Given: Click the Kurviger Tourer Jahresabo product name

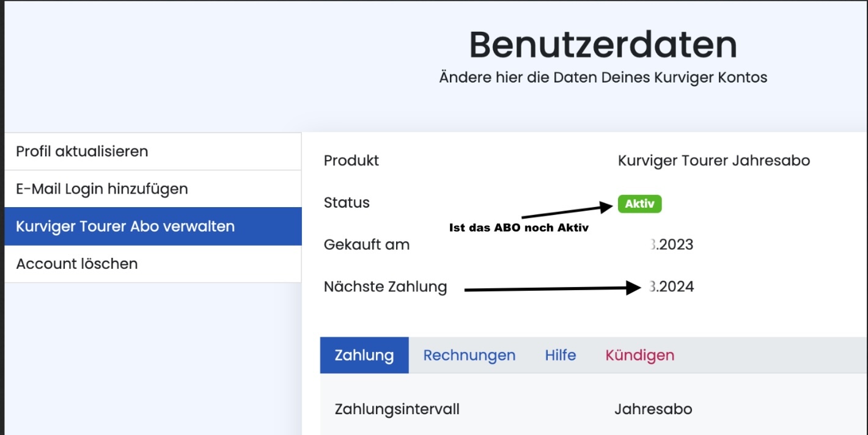Looking at the screenshot, I should point(713,161).
